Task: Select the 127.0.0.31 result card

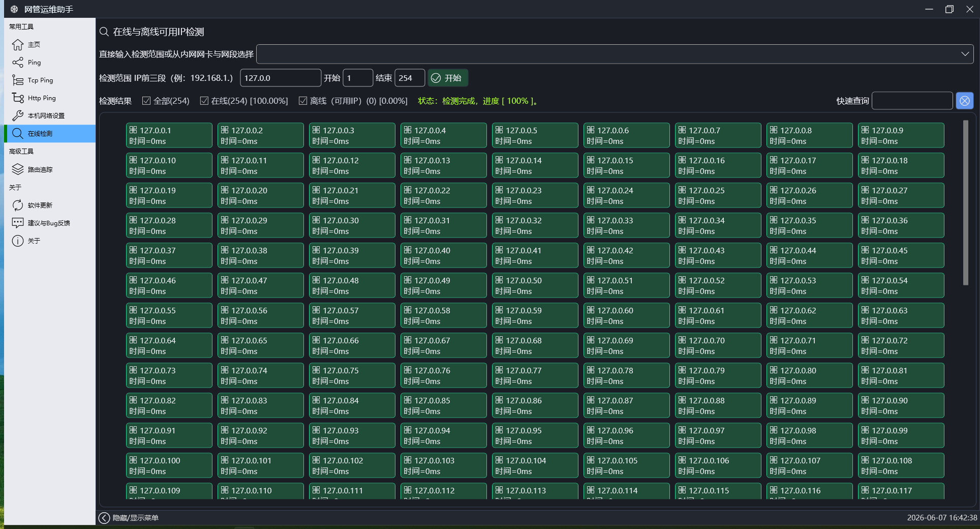Action: tap(443, 225)
